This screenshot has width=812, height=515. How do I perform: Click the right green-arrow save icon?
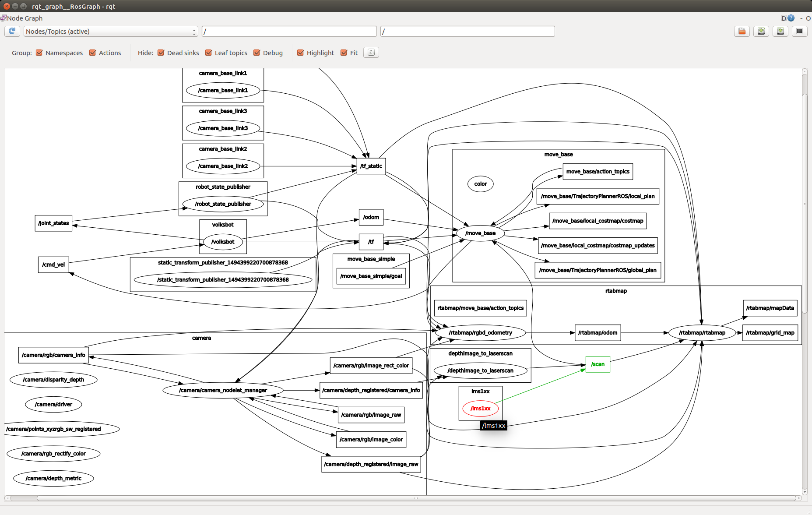(780, 31)
